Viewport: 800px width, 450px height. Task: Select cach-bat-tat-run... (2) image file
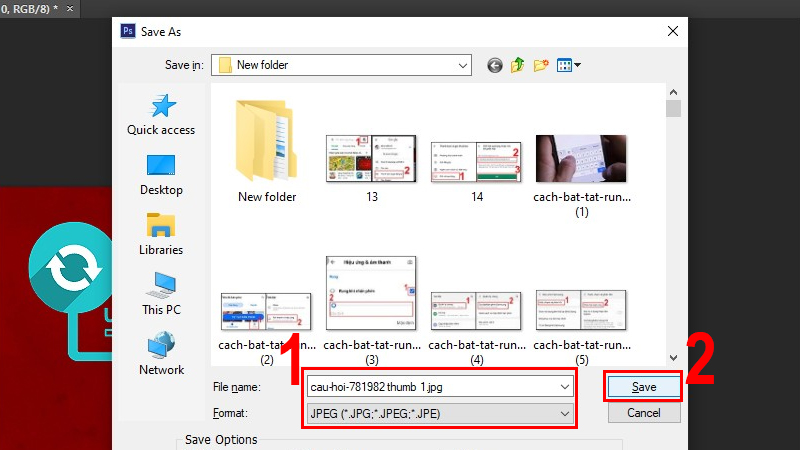click(267, 329)
